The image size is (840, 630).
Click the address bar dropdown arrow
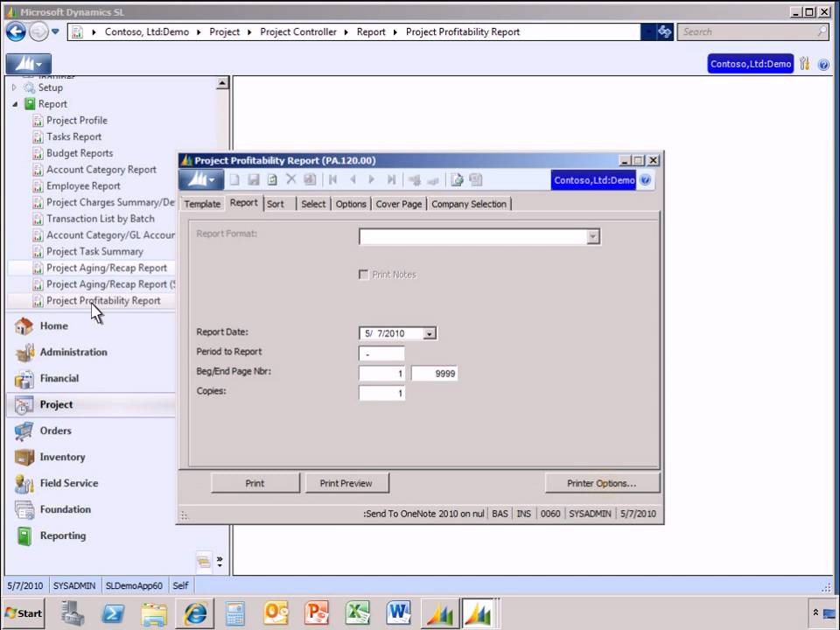point(648,32)
